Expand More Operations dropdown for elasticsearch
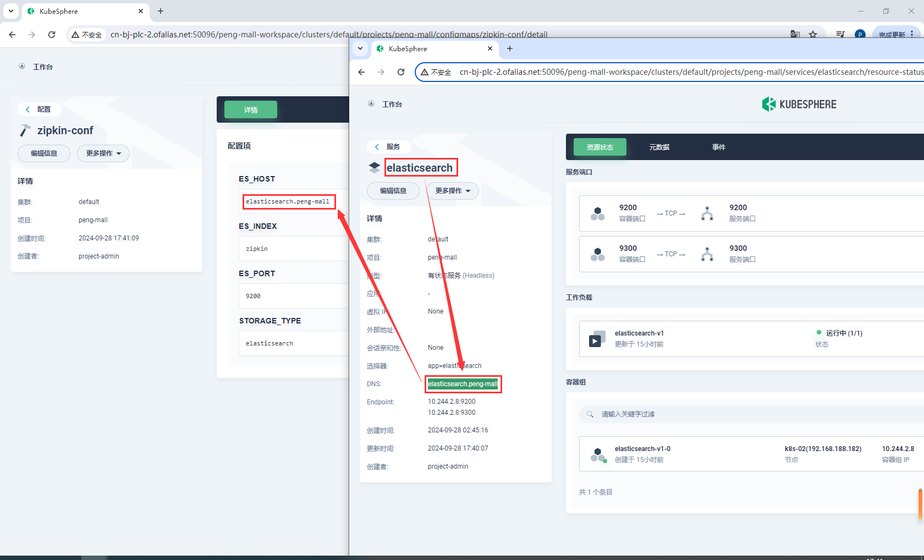924x560 pixels. click(x=453, y=191)
